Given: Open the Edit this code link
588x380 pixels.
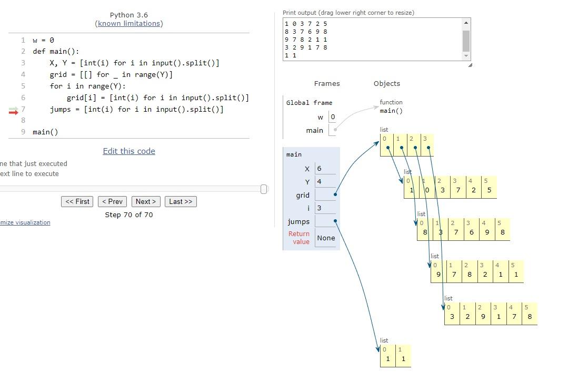Looking at the screenshot, I should tap(129, 151).
